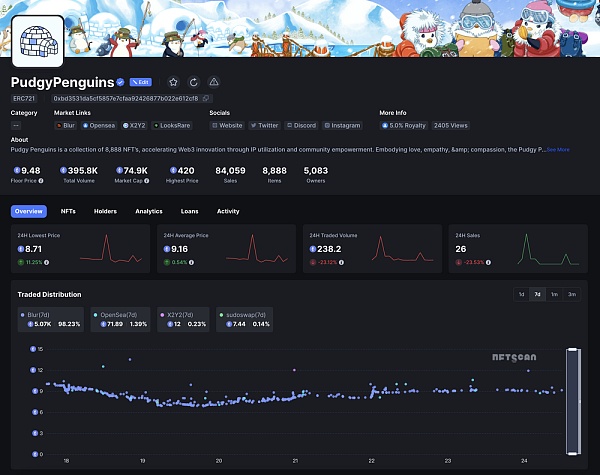Click the refresh icon next to the title
Screen dimensions: 600x475
click(193, 82)
